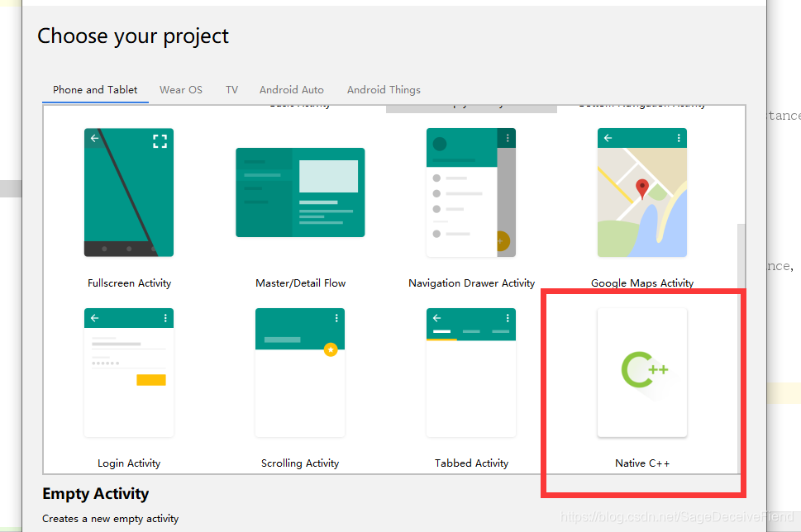
Task: Switch to the TV tab
Action: click(232, 90)
